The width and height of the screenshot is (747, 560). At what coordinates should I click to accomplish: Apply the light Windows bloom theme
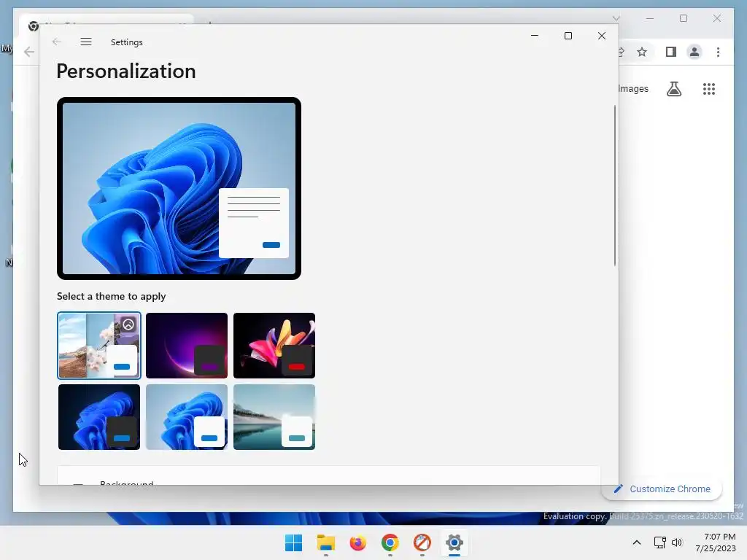pos(187,417)
